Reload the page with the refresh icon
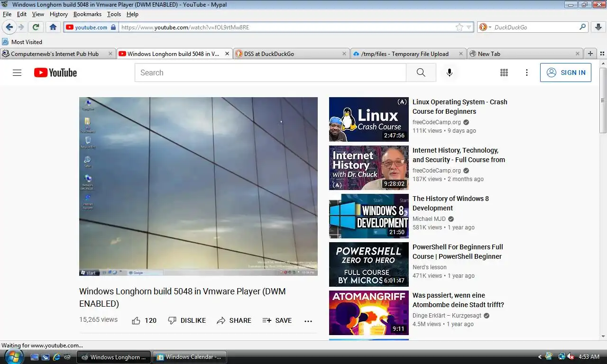The height and width of the screenshot is (364, 607). (36, 27)
